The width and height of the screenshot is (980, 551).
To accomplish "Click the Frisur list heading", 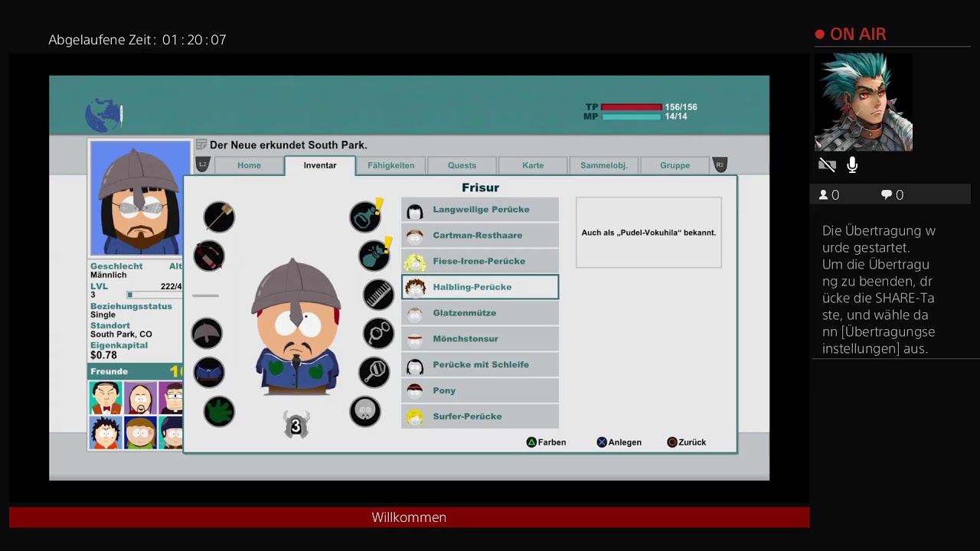I will (x=480, y=187).
